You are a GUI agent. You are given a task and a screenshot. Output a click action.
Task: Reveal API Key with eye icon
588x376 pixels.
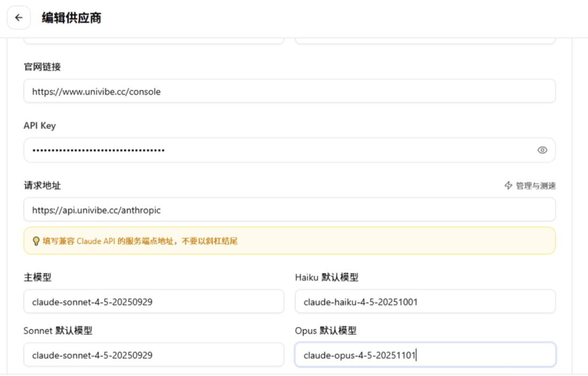pos(542,150)
